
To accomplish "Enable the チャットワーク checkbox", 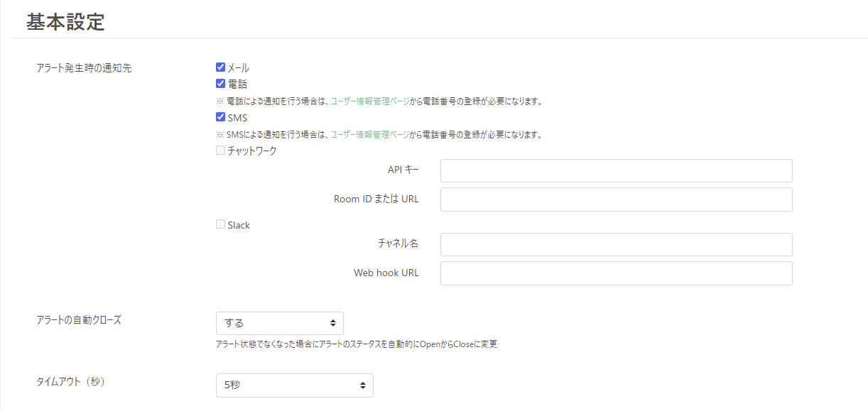I will 221,150.
